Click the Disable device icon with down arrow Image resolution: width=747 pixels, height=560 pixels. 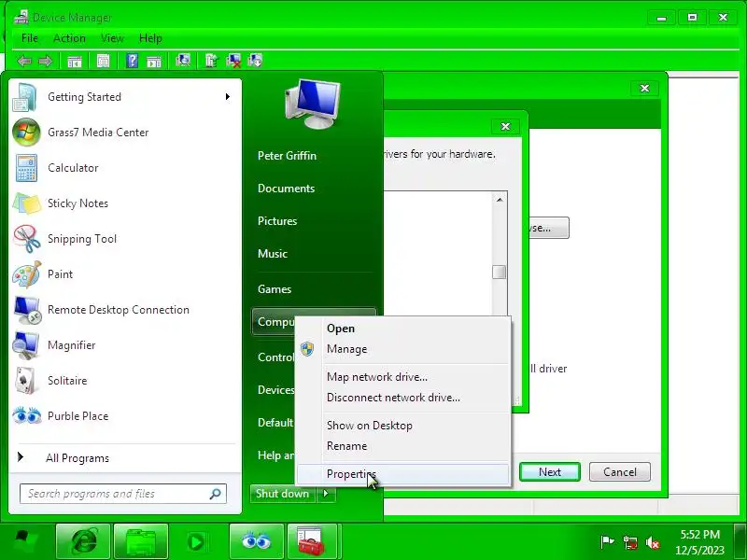point(255,60)
